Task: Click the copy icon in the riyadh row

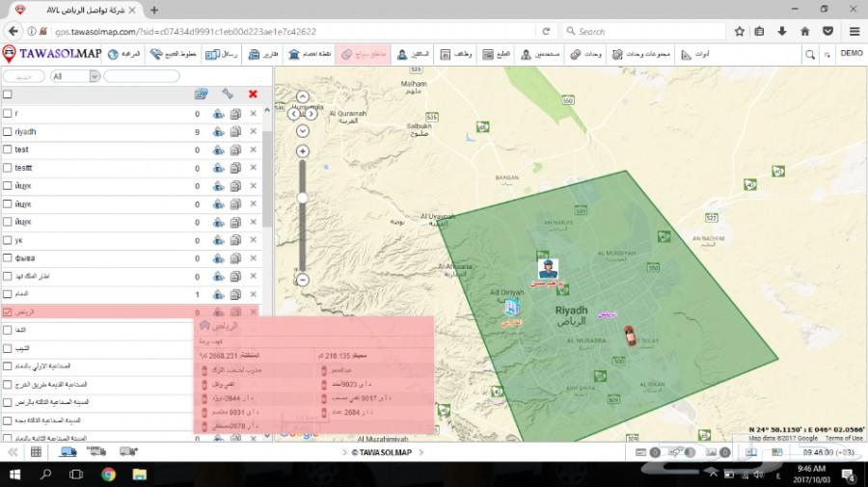Action: 235,132
